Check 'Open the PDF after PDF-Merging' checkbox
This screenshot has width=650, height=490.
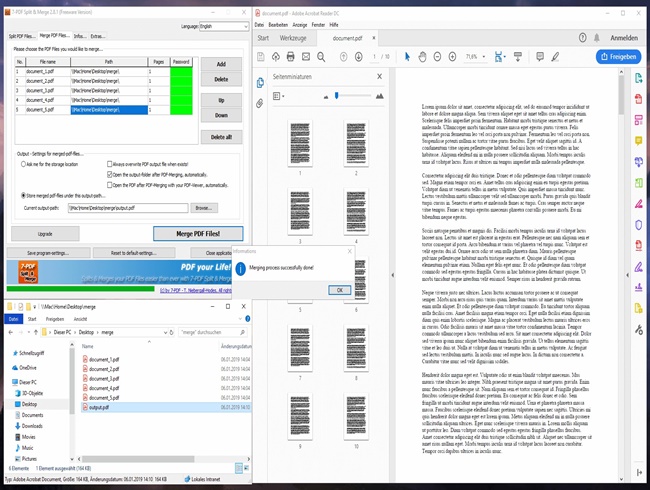click(109, 185)
